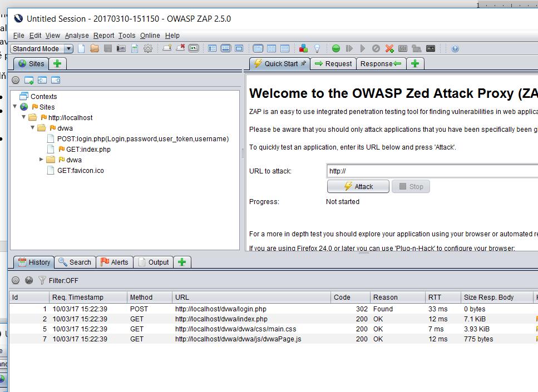Screen dimensions: 538x392
Task: Toggle tab names and icons button
Action: [x=194, y=48]
